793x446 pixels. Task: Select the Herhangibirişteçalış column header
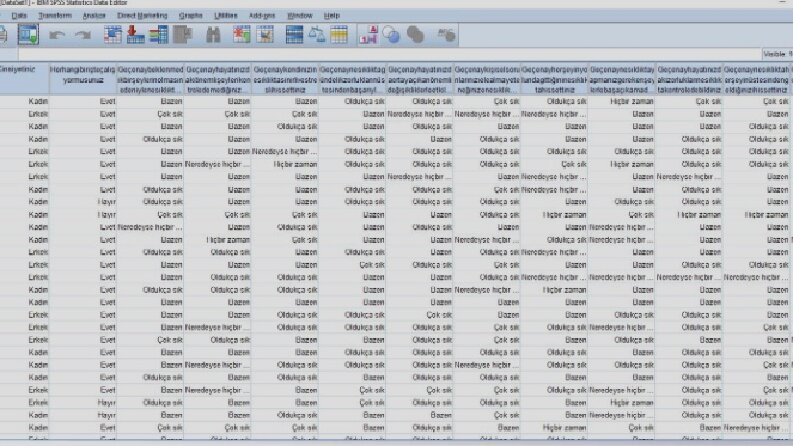coord(83,79)
